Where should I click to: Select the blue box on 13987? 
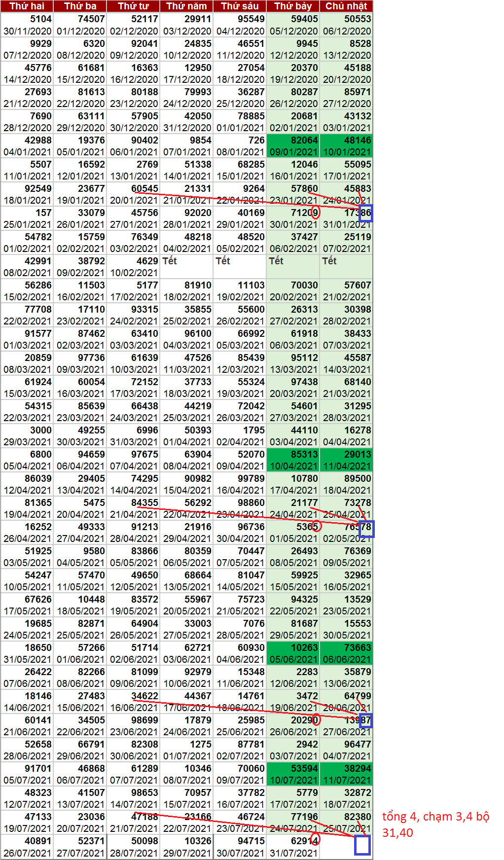(x=365, y=720)
